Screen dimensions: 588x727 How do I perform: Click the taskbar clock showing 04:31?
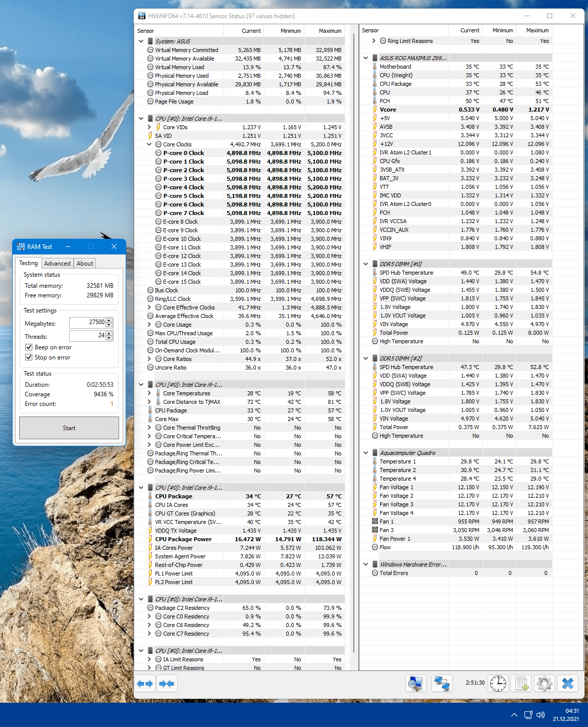tap(566, 715)
